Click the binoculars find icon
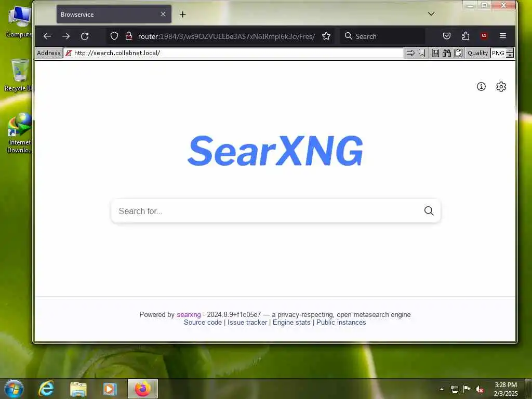 (x=446, y=53)
